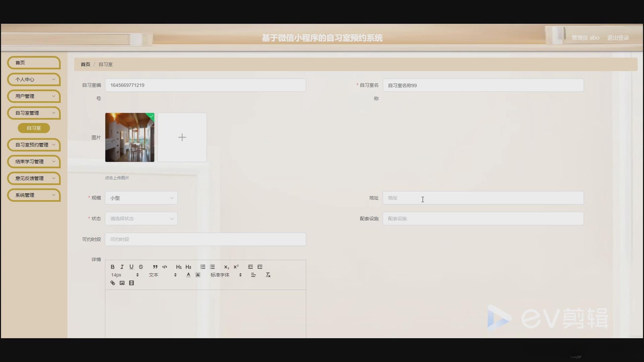Click 首页 in the breadcrumb navigation
Screen dimensions: 644x362
[85, 64]
